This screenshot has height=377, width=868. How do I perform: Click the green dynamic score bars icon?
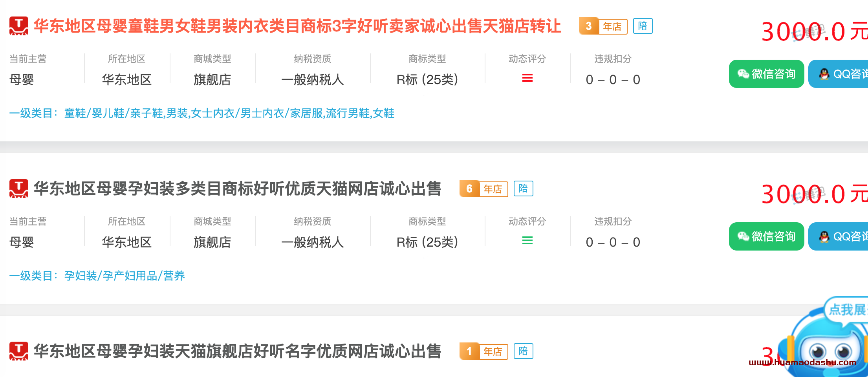527,241
